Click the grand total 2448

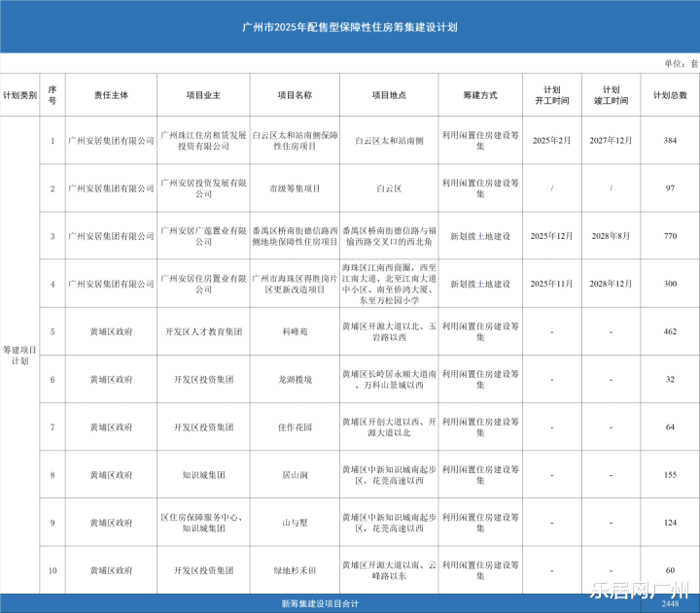click(670, 604)
